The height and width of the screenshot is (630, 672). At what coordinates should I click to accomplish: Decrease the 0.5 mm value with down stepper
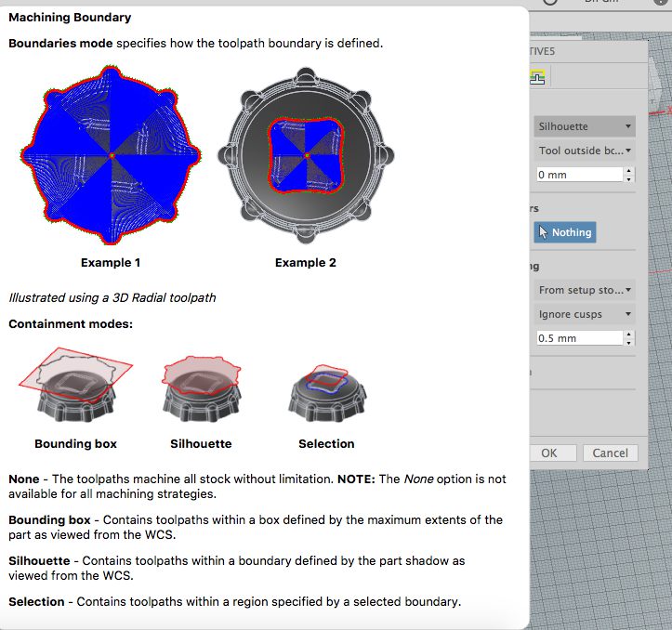click(x=628, y=343)
